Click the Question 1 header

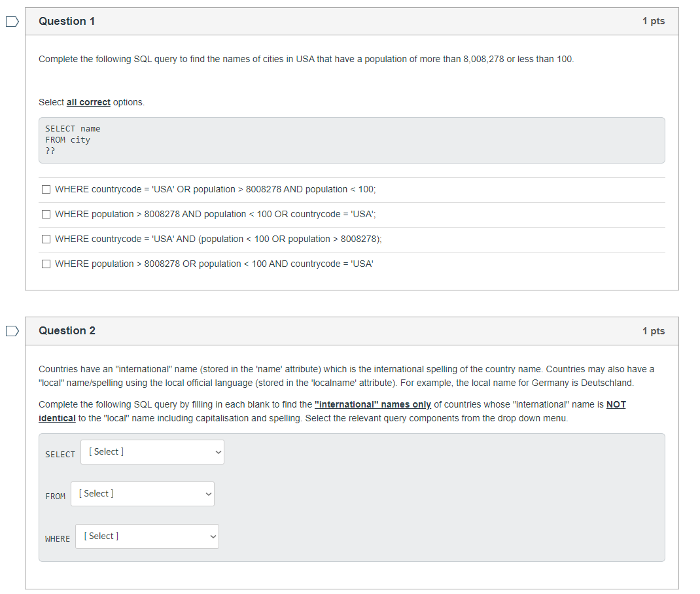coord(67,21)
